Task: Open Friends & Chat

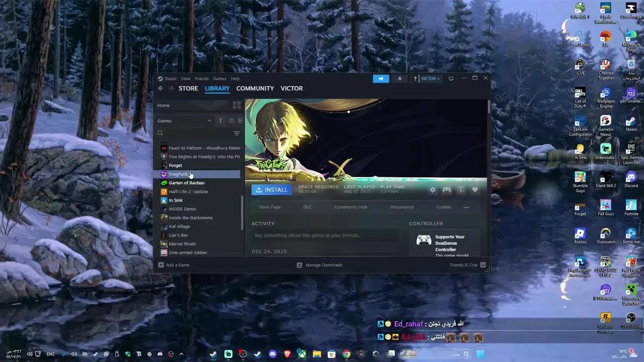Action: tap(468, 265)
